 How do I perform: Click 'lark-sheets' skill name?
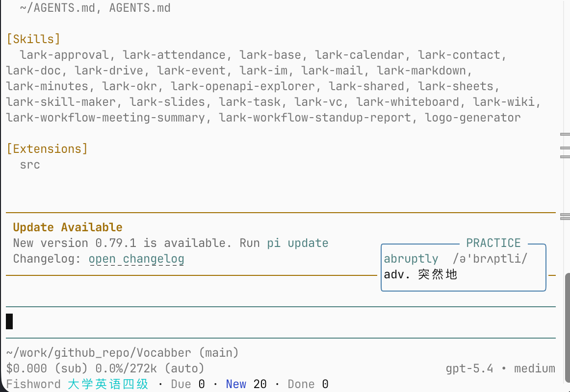pyautogui.click(x=456, y=86)
